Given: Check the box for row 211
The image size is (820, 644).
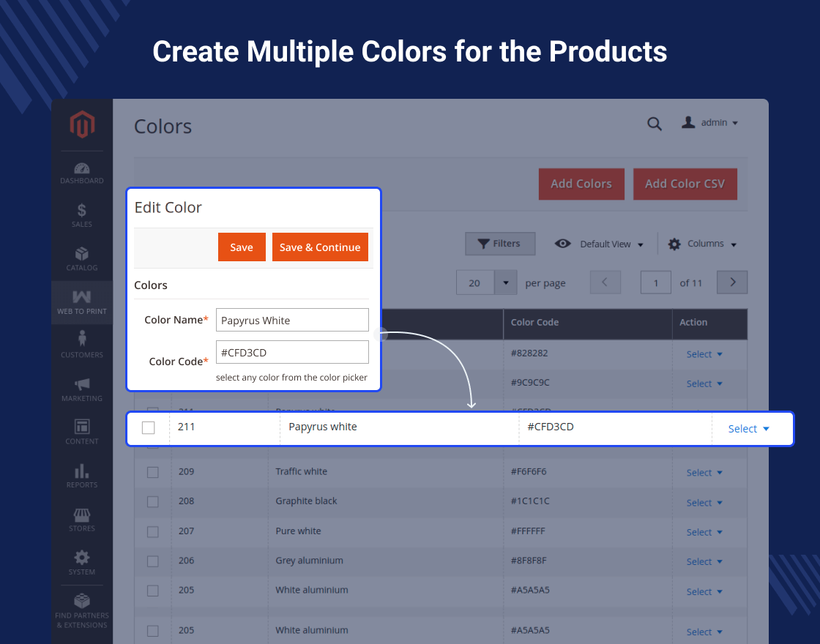Looking at the screenshot, I should click(149, 427).
